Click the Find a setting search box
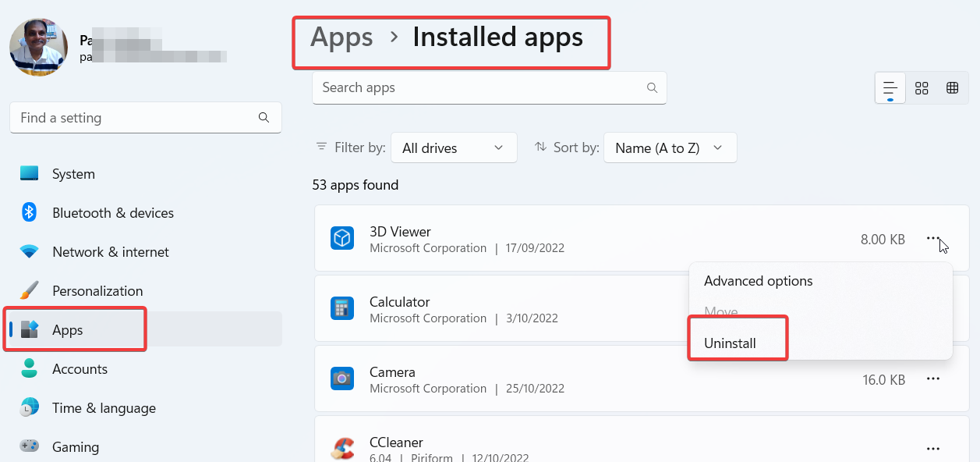 pos(145,117)
